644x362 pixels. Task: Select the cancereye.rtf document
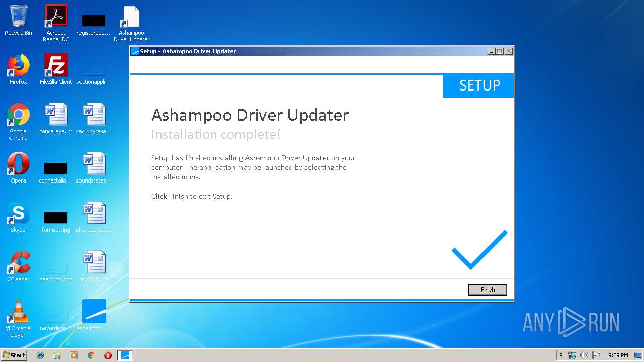pos(56,119)
